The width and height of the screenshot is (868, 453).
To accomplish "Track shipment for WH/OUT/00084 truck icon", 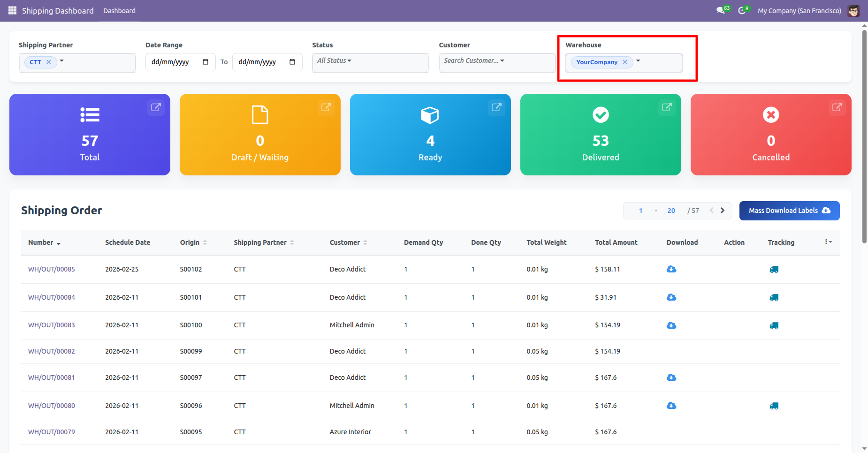I will pos(774,298).
